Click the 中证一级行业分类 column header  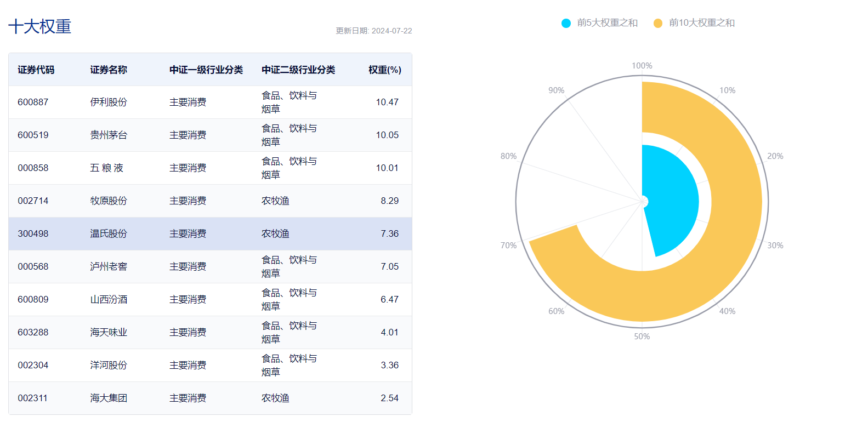tap(206, 70)
